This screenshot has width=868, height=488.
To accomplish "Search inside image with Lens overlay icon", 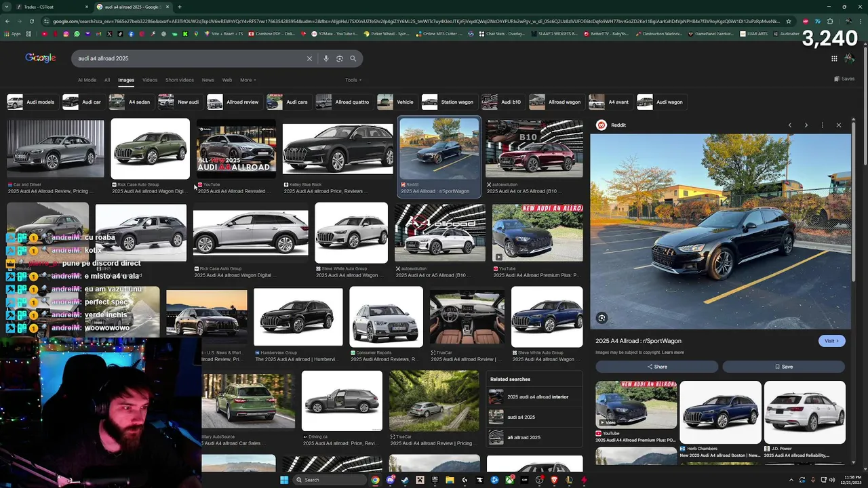I will pos(601,318).
